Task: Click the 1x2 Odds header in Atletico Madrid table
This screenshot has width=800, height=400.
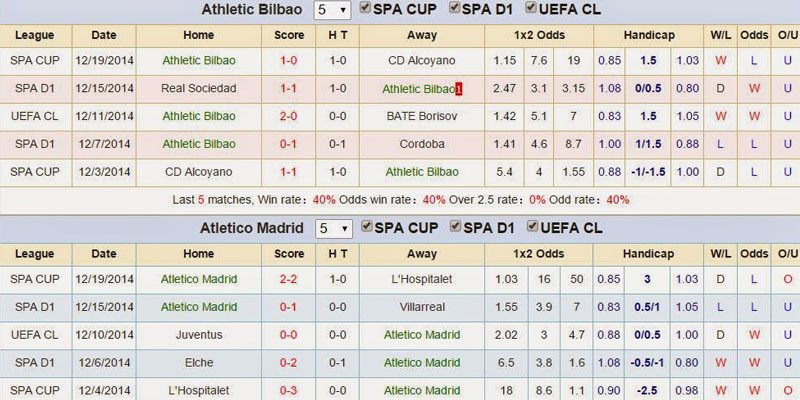Action: coord(538,254)
